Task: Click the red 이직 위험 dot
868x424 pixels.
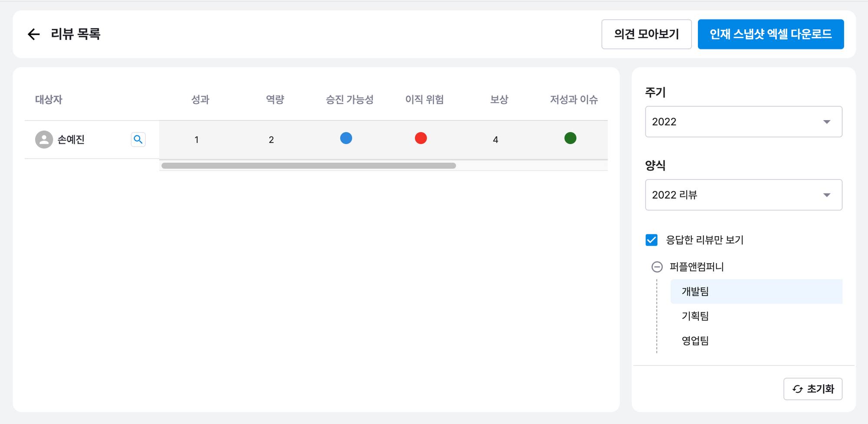Action: [421, 138]
